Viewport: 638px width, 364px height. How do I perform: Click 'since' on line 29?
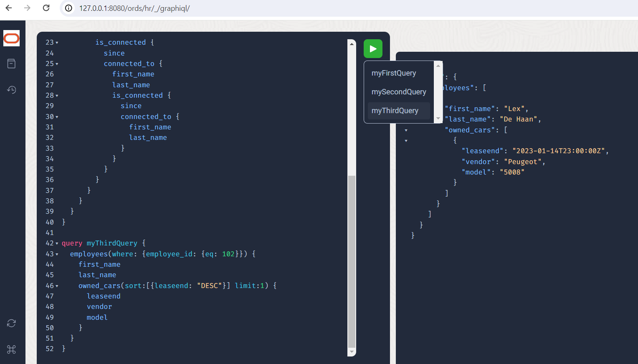click(x=131, y=106)
